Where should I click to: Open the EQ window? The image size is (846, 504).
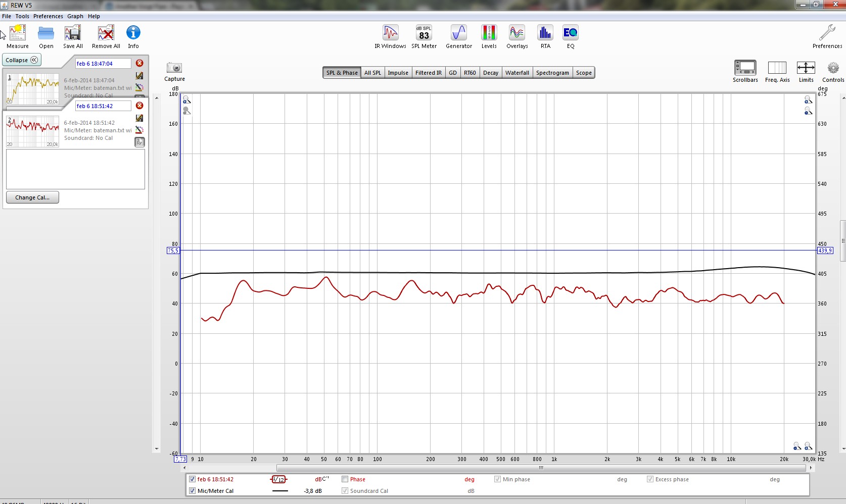pos(571,33)
